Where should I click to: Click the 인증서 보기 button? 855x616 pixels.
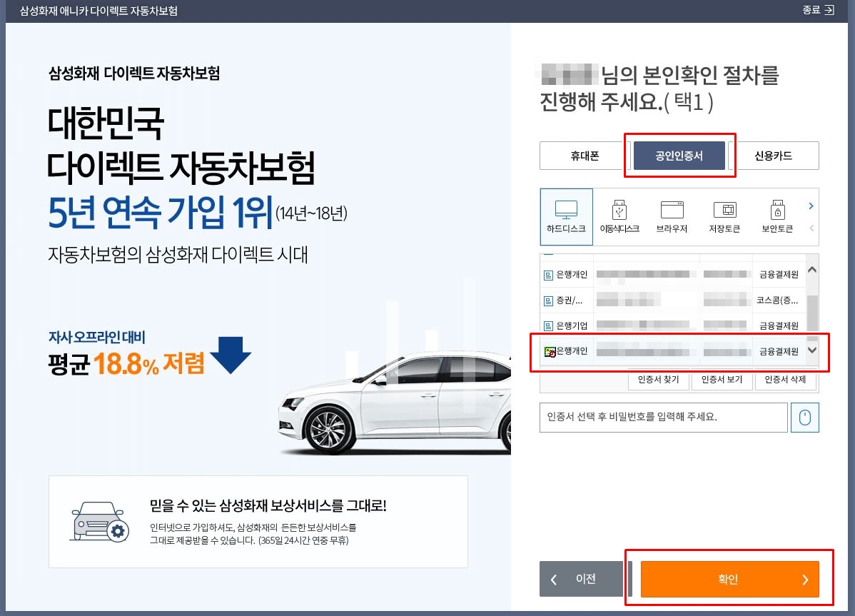722,380
